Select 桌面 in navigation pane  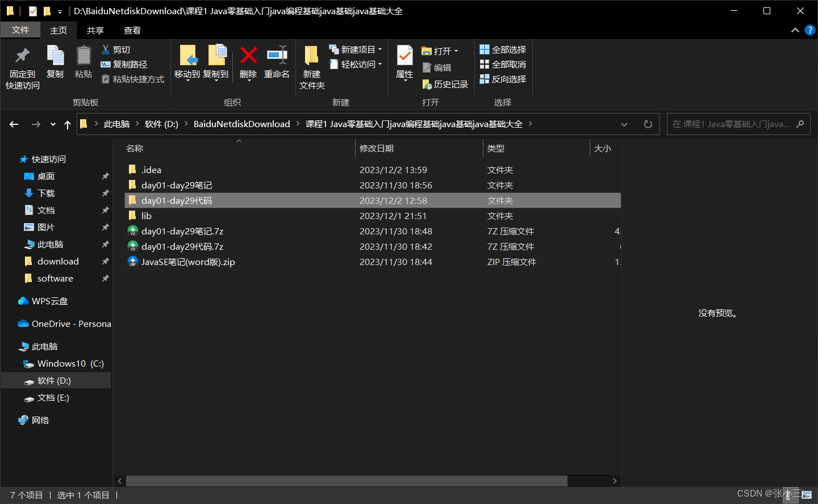click(45, 177)
